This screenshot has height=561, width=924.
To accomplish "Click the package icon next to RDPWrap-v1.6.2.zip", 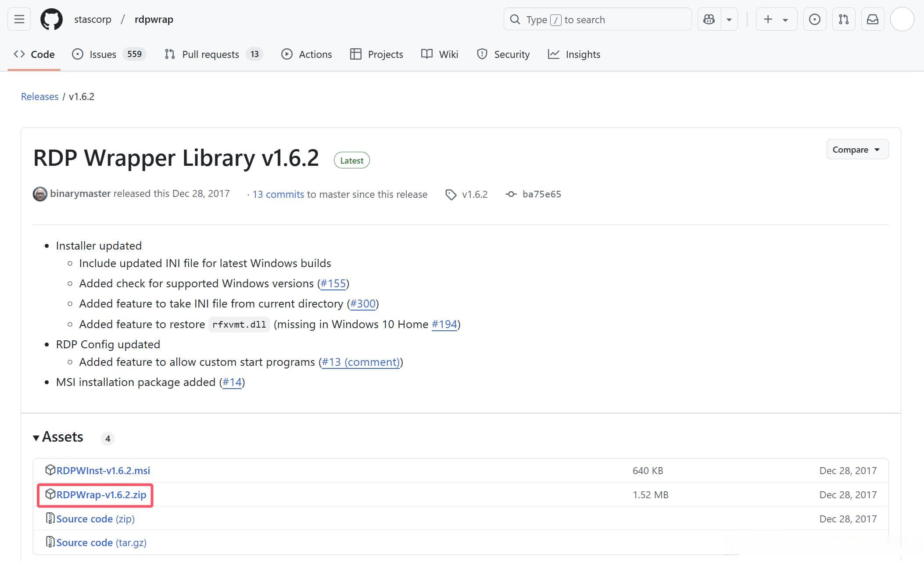I will [50, 494].
